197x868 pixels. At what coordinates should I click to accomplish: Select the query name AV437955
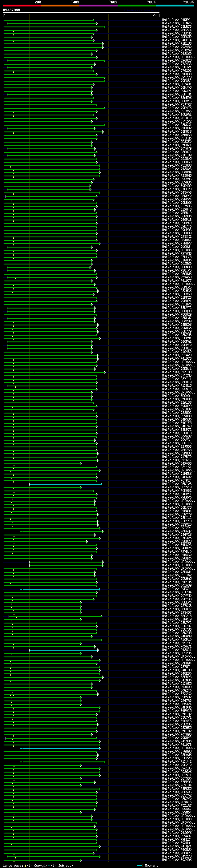tap(11, 10)
